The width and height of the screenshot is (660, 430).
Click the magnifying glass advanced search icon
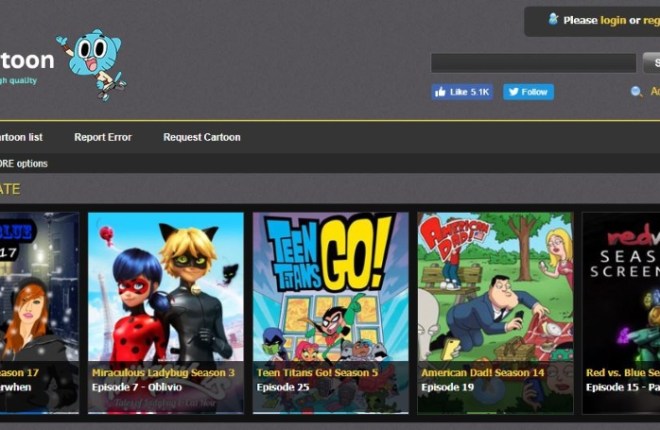click(636, 92)
